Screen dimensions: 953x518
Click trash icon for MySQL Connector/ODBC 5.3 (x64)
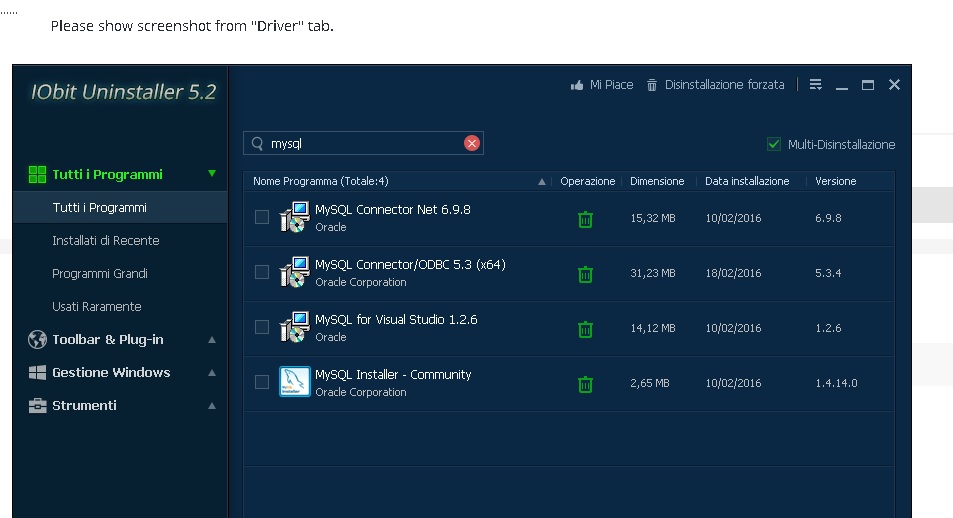(585, 274)
